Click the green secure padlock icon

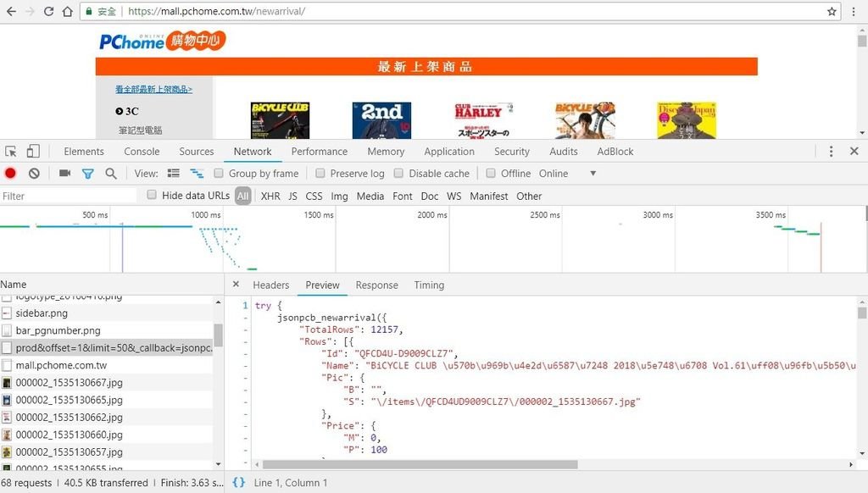coord(88,11)
